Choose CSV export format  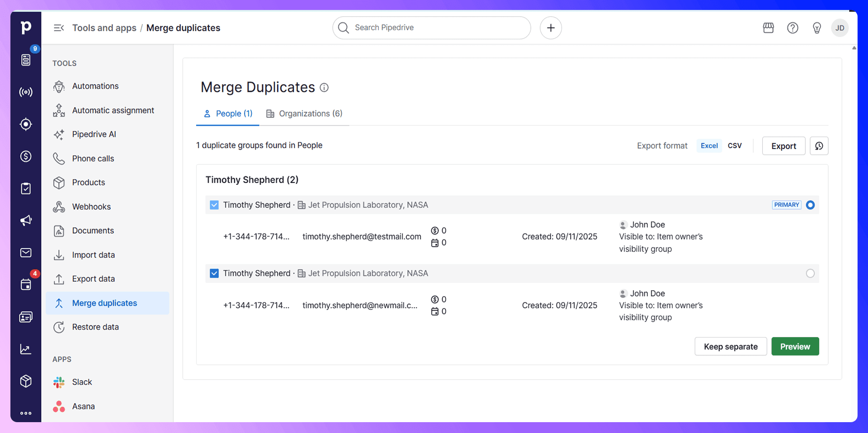coord(735,146)
